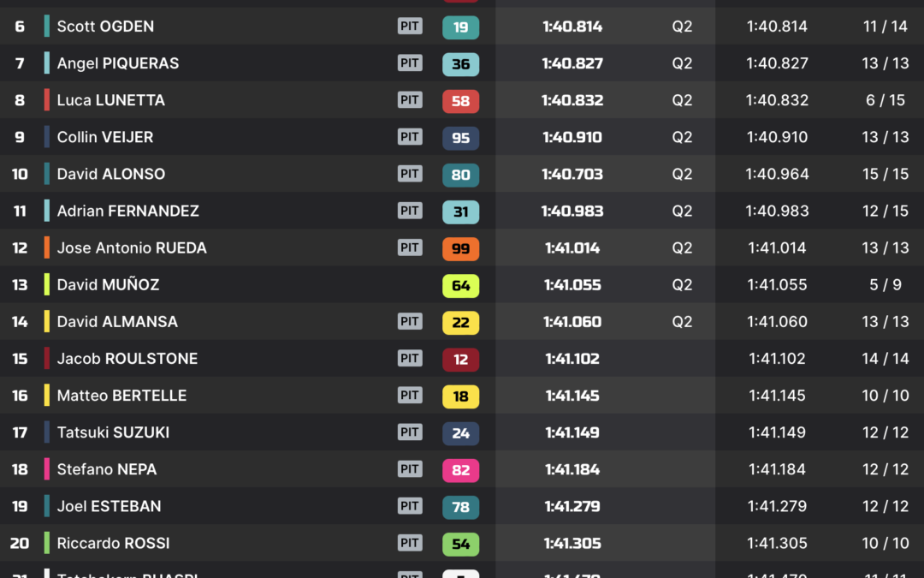Select Adrian Fernandez rider name
The width and height of the screenshot is (924, 578).
pyautogui.click(x=127, y=211)
